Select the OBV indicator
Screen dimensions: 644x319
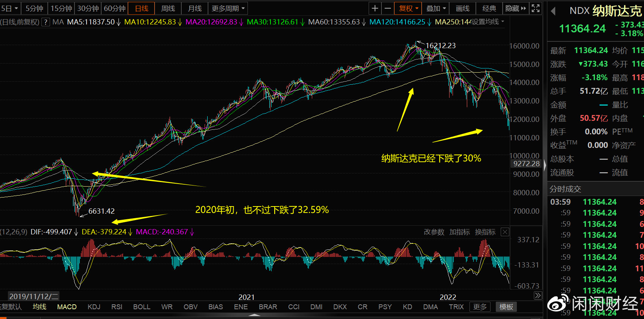pyautogui.click(x=191, y=307)
